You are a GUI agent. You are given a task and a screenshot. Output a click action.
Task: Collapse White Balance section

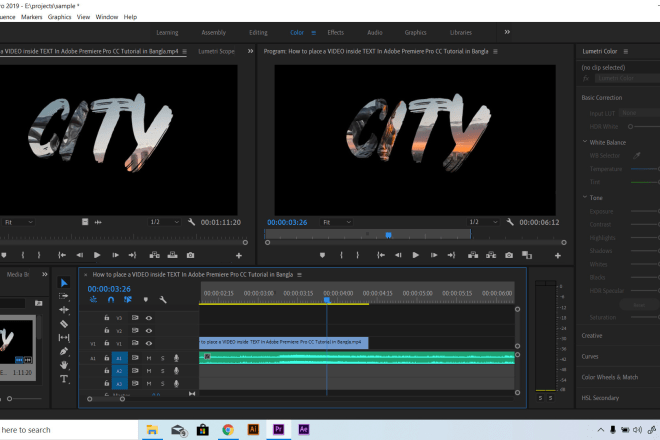[585, 142]
